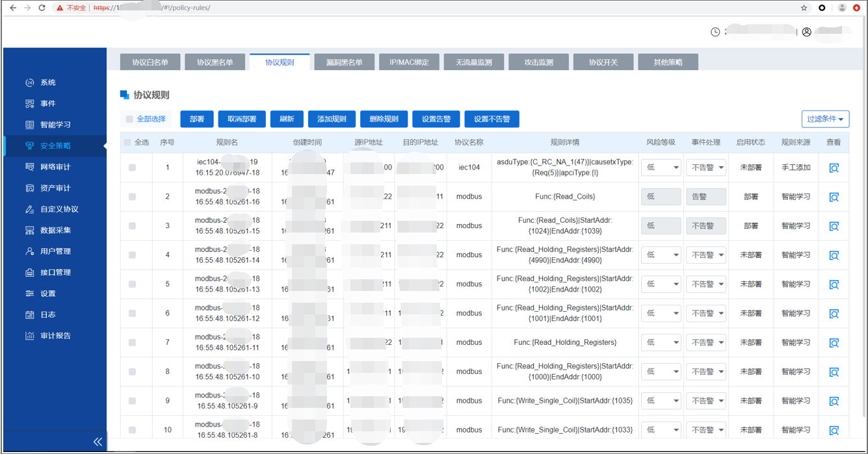Switch to the 协议白名单 tab
The height and width of the screenshot is (454, 868).
pos(150,62)
